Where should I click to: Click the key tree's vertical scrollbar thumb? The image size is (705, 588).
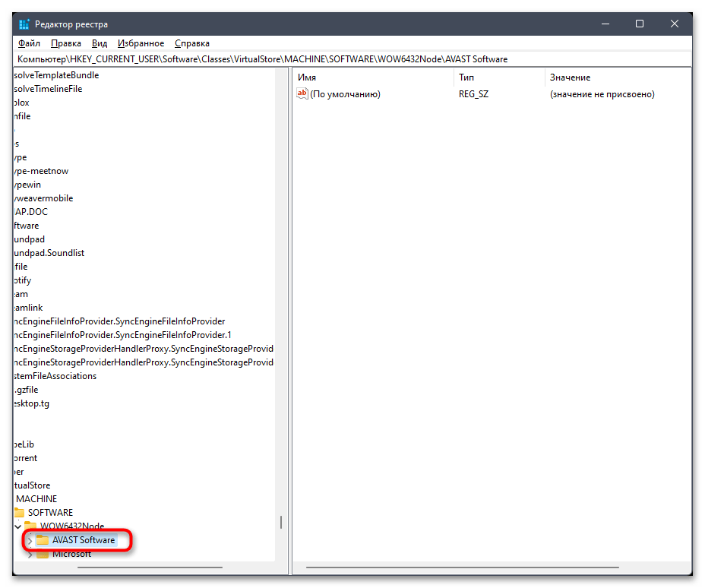[281, 522]
